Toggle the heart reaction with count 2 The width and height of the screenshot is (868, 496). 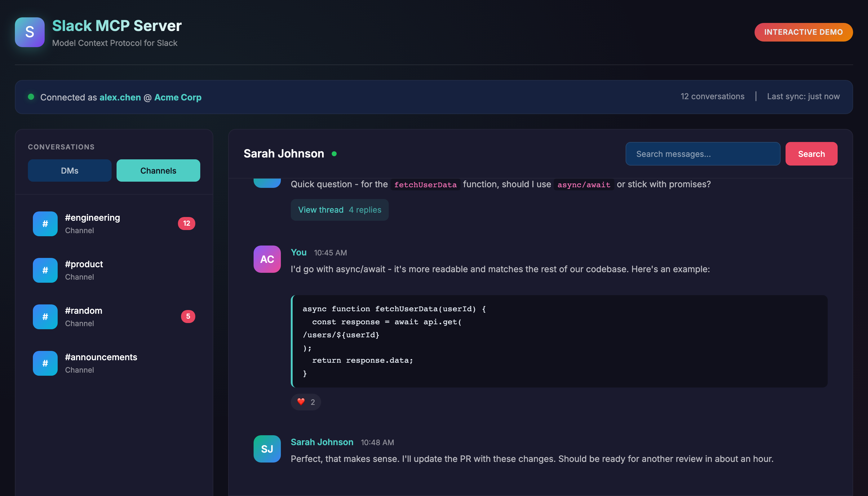click(306, 402)
